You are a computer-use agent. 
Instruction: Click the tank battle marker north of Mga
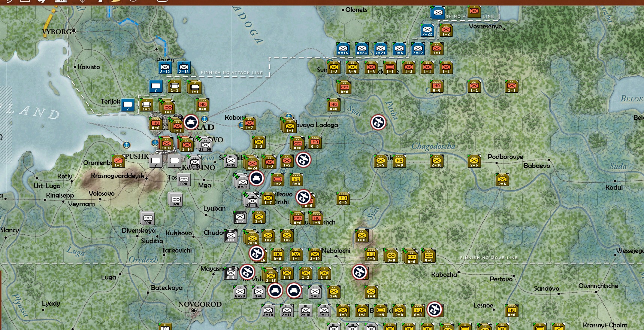pos(257,178)
